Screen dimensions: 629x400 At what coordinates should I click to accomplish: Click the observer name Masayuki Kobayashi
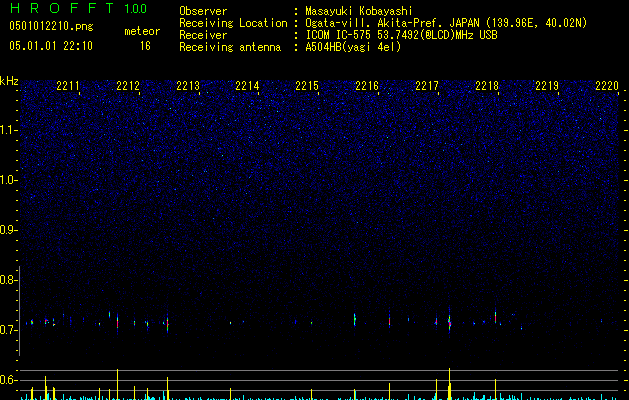[359, 11]
